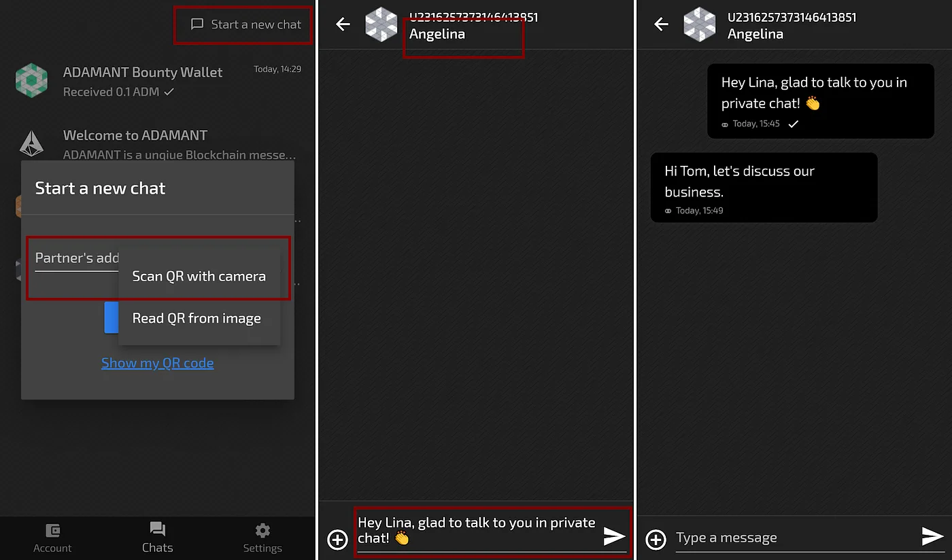Click Angelina's avatar in the empty chat
This screenshot has height=560, width=952.
(x=381, y=24)
